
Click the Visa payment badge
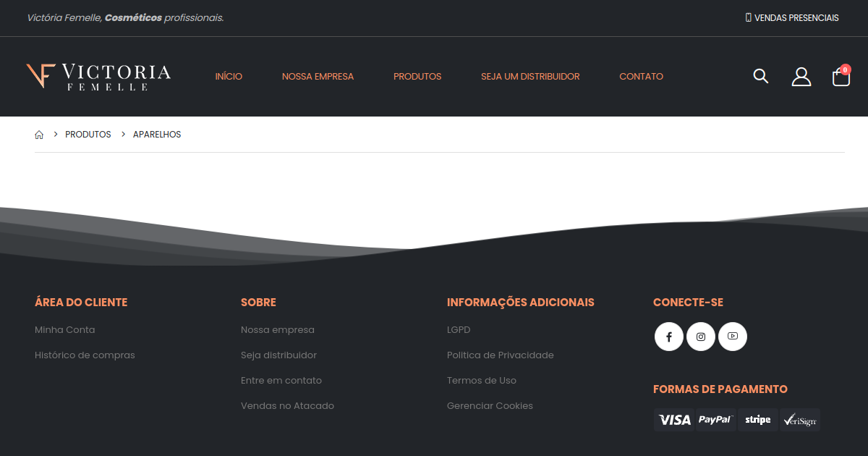674,420
